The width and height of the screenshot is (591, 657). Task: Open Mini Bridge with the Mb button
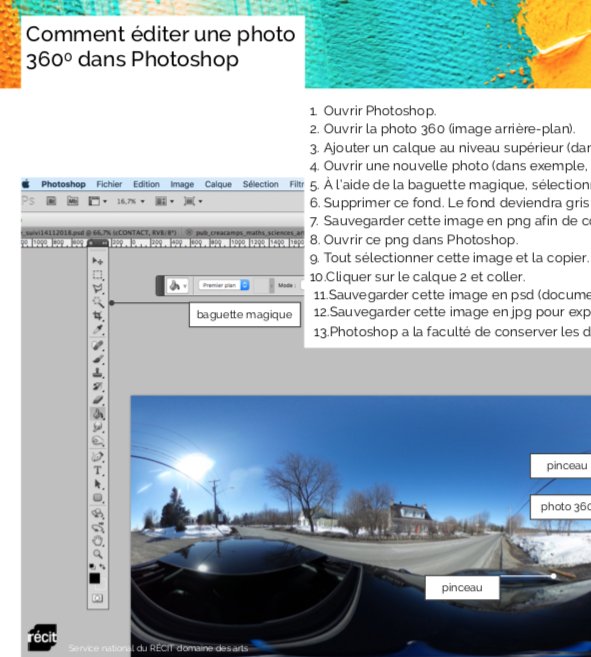tap(73, 201)
